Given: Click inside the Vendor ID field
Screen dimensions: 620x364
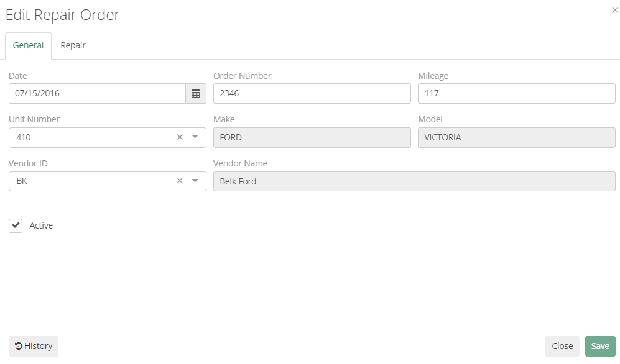Looking at the screenshot, I should click(x=87, y=181).
